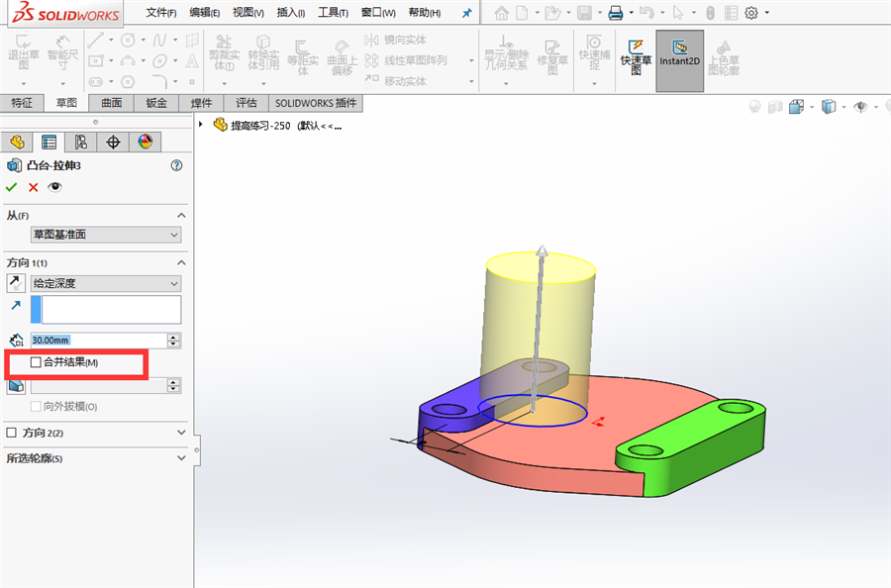Click the reverse direction button
This screenshot has width=891, height=588.
click(x=16, y=282)
